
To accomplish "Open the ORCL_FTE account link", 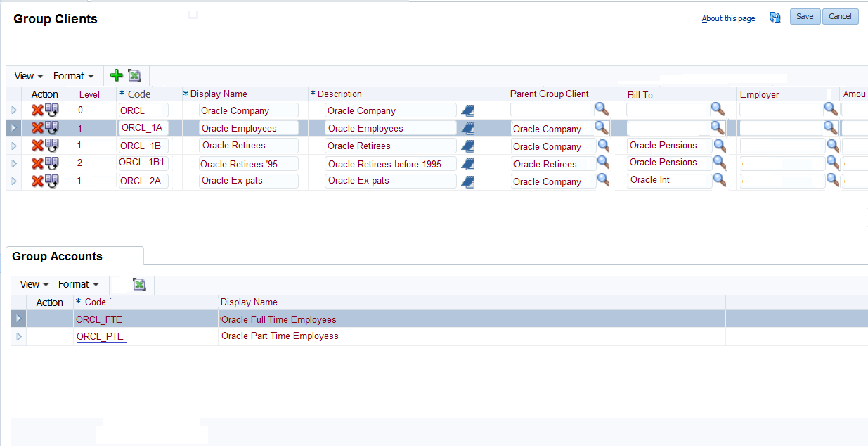I will point(99,319).
